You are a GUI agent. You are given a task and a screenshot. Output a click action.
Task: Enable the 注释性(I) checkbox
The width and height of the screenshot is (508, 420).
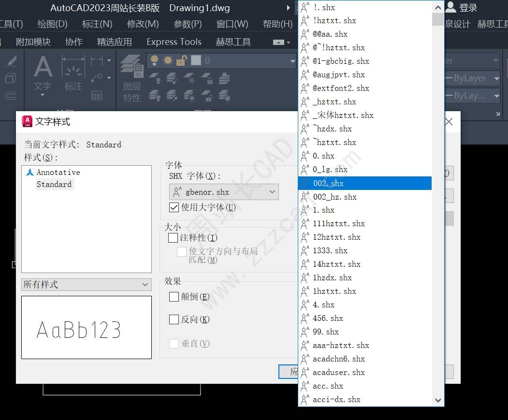[173, 238]
